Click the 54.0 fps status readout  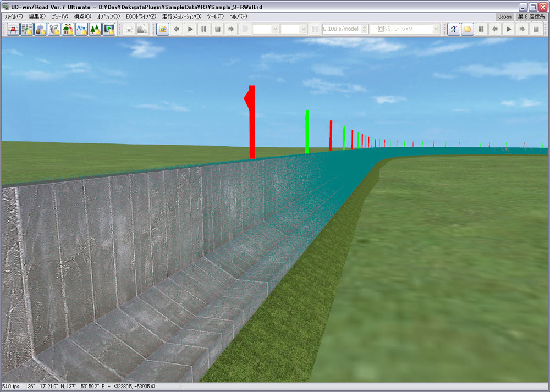pos(11,387)
